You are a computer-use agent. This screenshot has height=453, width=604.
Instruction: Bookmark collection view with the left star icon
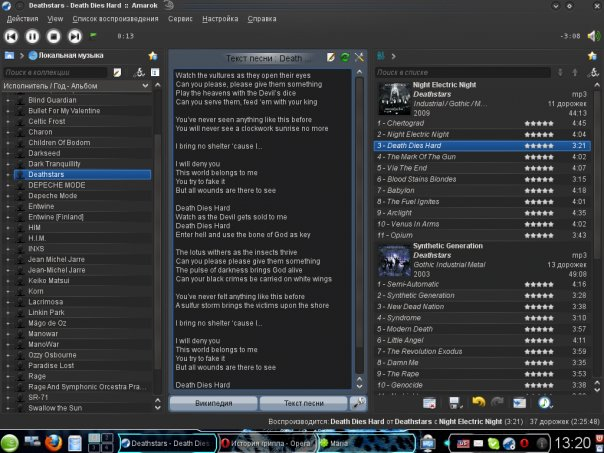pyautogui.click(x=153, y=56)
